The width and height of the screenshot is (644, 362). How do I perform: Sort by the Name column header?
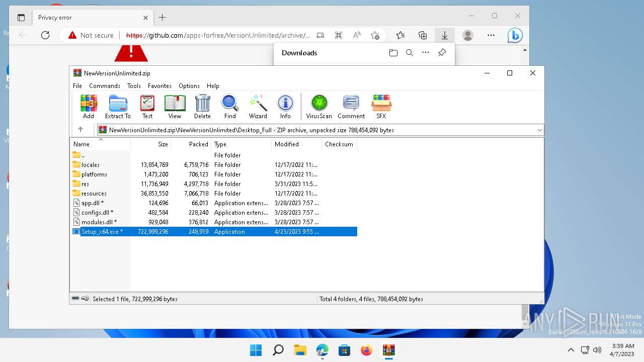pyautogui.click(x=101, y=144)
